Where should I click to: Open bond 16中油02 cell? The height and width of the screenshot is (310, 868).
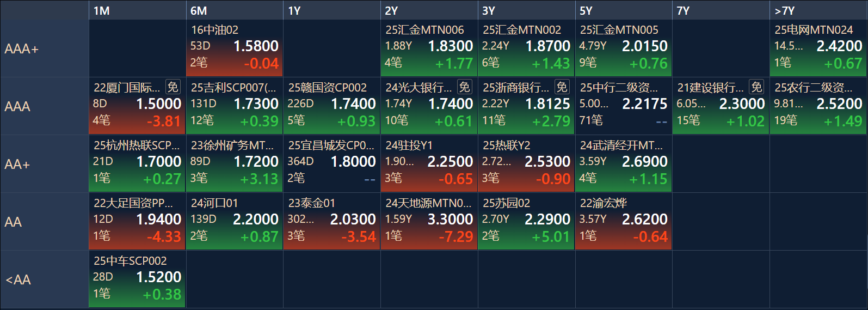click(x=235, y=48)
